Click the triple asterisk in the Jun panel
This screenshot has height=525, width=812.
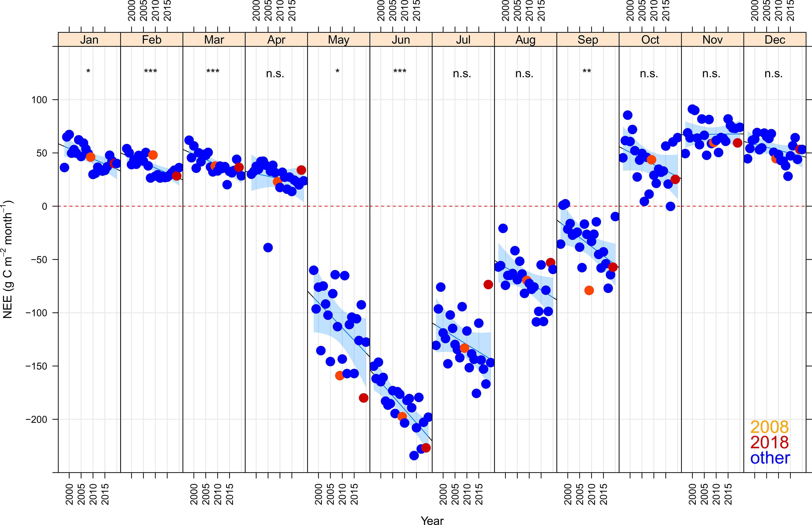[400, 71]
